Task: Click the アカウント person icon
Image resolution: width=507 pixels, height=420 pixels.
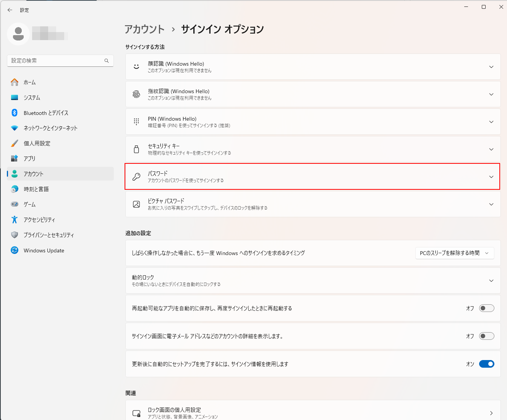Action: tap(15, 174)
